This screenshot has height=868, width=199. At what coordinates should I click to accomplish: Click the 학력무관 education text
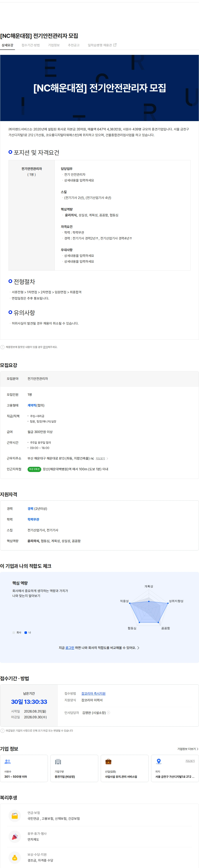(33, 520)
